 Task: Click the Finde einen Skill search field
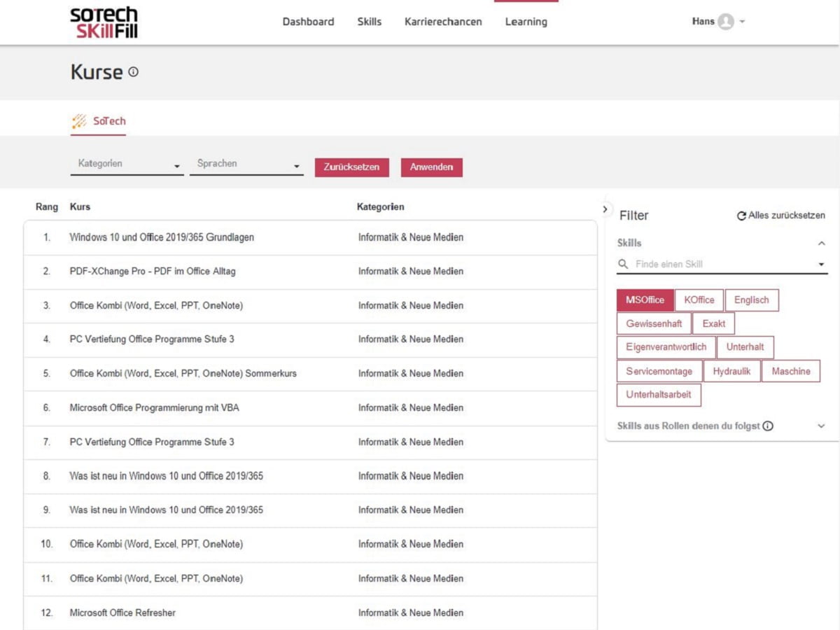point(721,265)
